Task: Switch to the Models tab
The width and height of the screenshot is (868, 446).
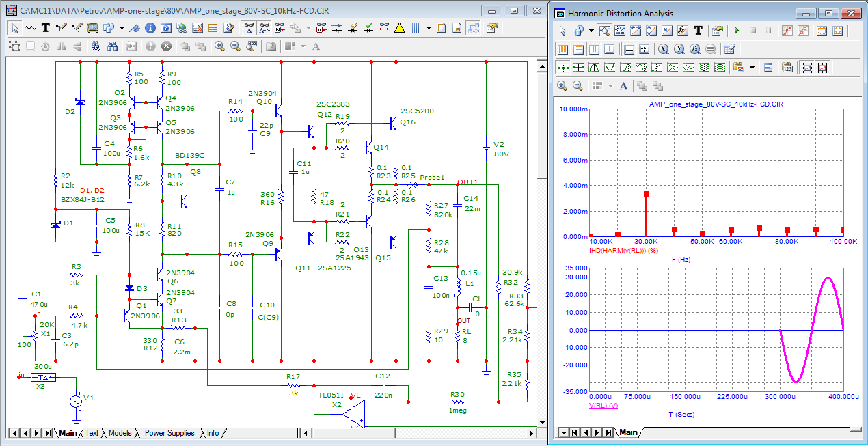Action: (120, 433)
